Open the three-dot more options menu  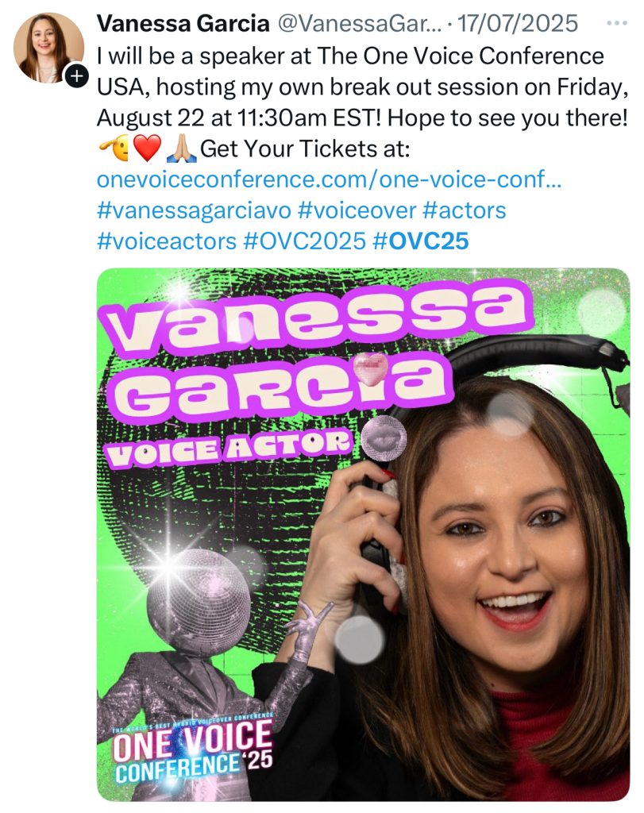617,23
